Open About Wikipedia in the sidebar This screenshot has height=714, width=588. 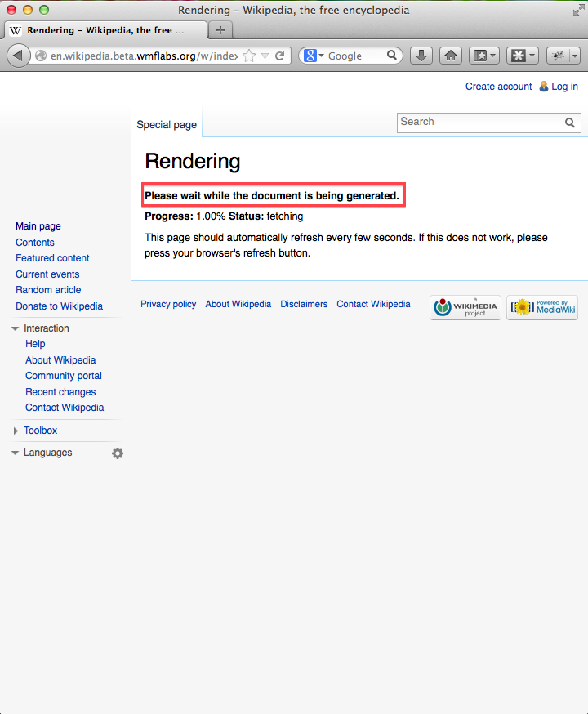click(60, 360)
